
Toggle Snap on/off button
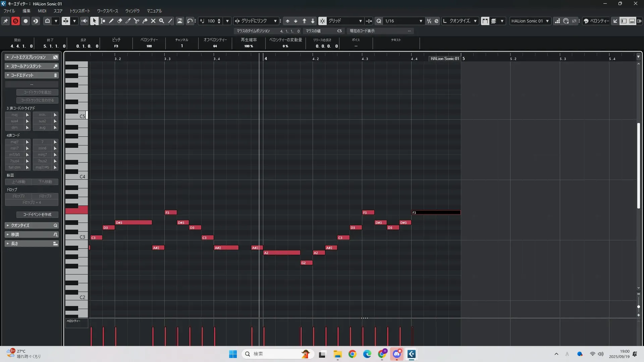(322, 21)
